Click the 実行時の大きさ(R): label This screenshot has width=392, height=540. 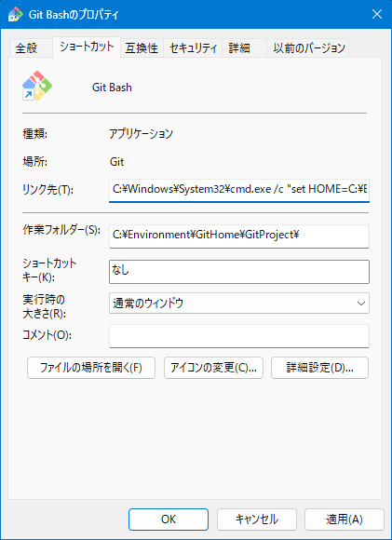click(x=44, y=306)
